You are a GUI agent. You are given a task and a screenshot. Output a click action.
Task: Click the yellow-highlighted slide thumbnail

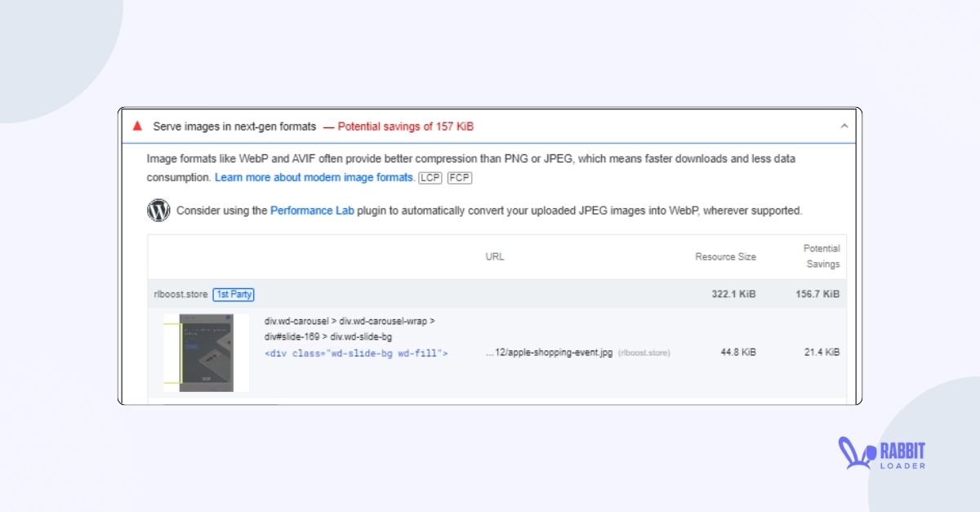206,353
